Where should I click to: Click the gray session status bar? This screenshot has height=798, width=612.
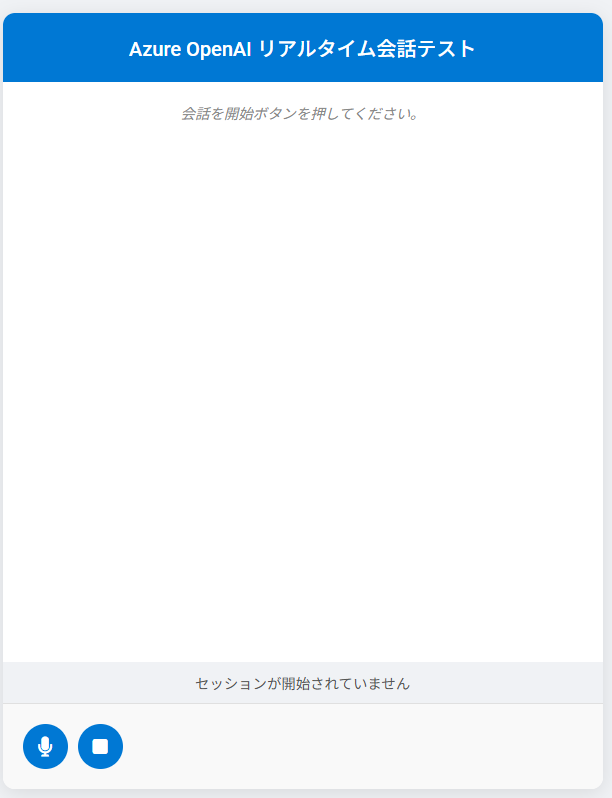tap(303, 683)
